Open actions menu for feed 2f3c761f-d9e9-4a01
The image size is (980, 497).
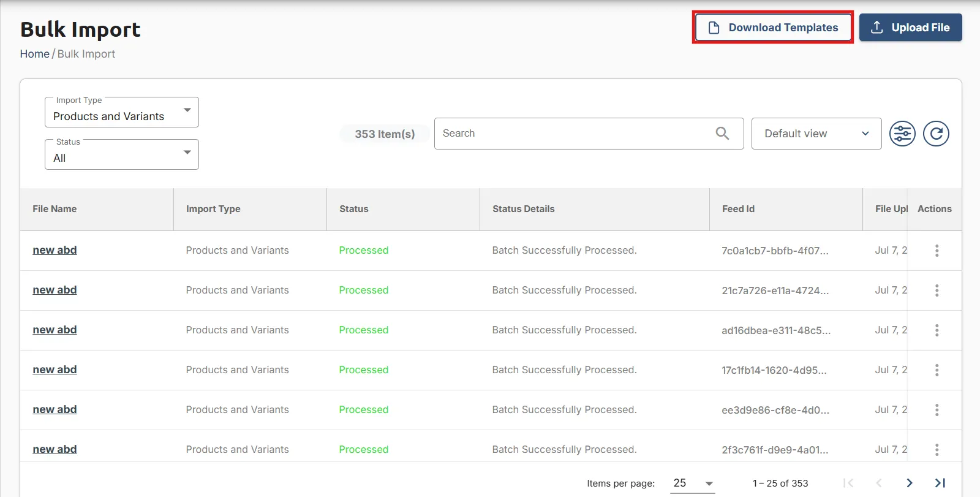937,450
